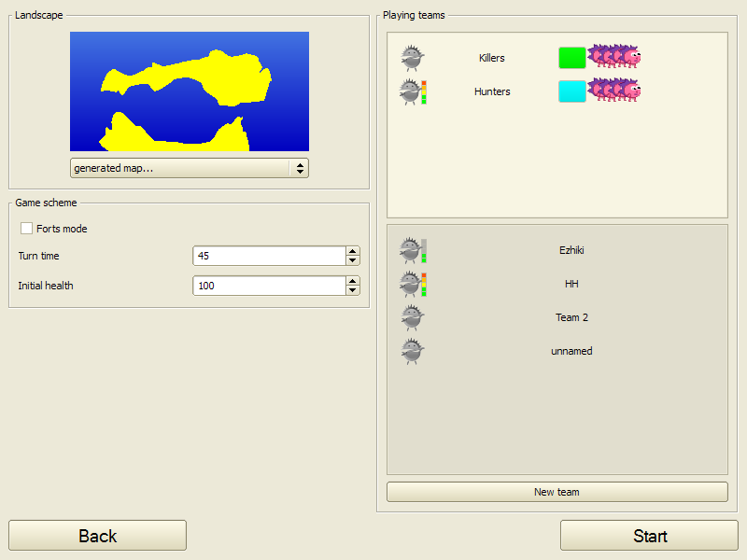The height and width of the screenshot is (560, 747).
Task: Click the Start button
Action: 649,536
